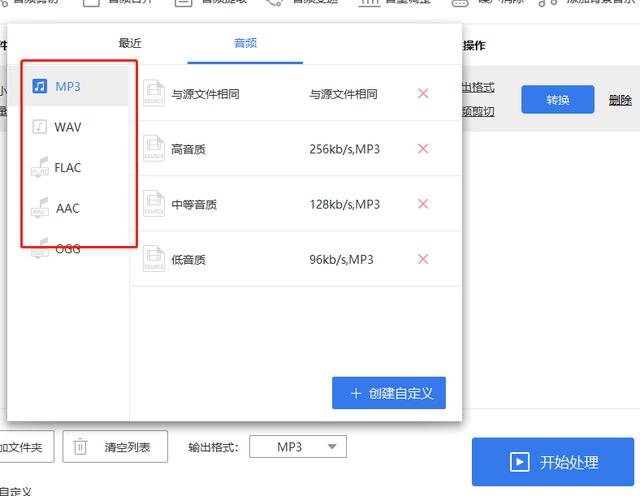
Task: Click the FLAC format icon
Action: 40,167
